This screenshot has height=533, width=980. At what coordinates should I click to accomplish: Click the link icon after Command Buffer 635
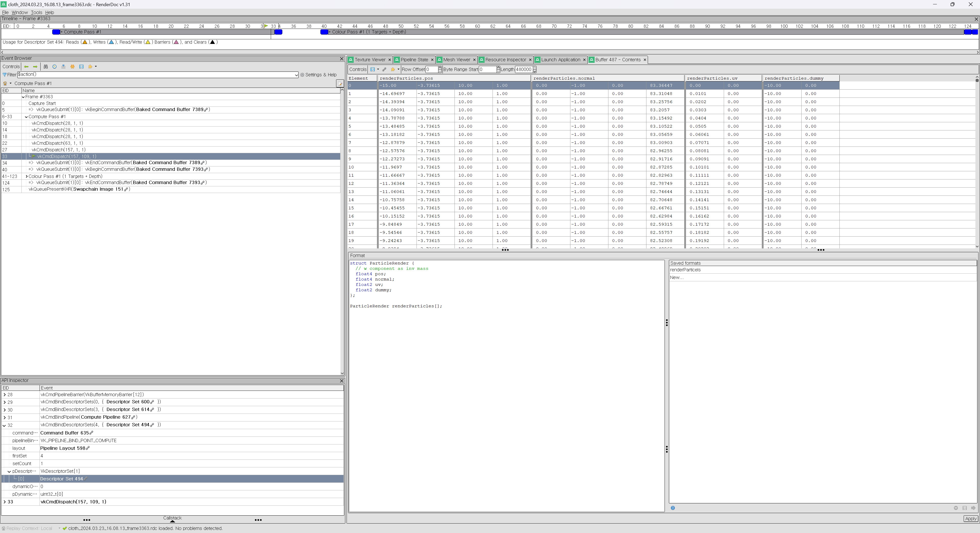91,433
